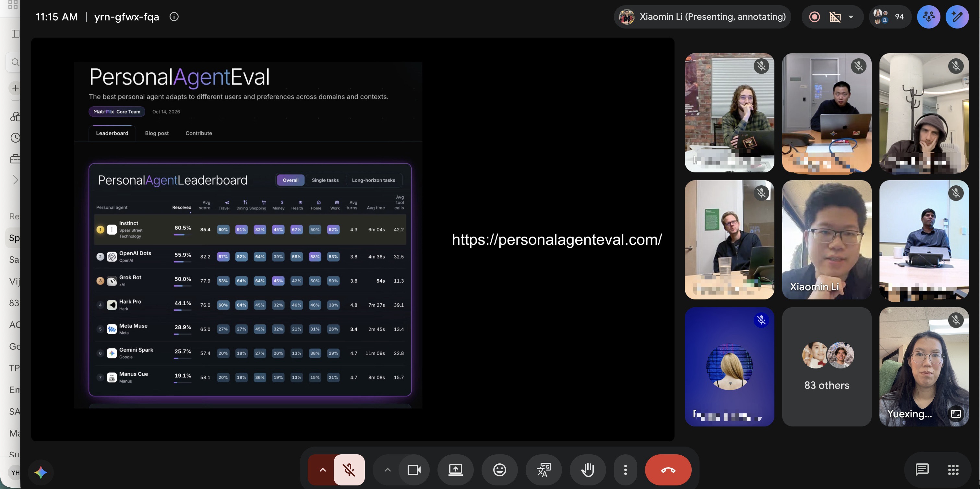
Task: Click the history clock icon in sidebar
Action: click(x=15, y=138)
